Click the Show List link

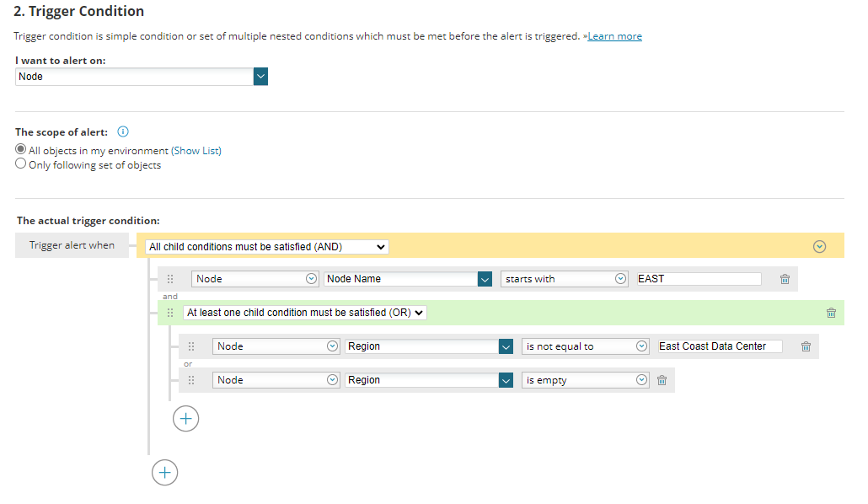[x=196, y=151]
